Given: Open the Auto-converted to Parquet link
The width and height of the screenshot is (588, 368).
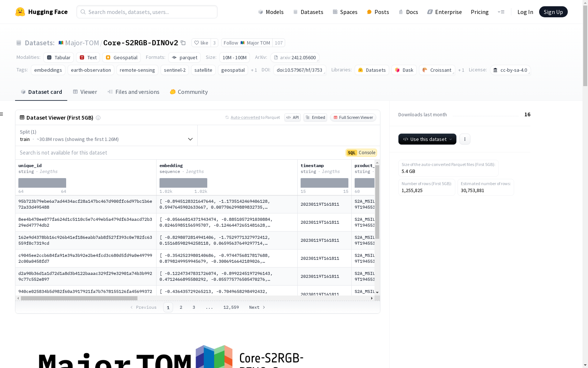Looking at the screenshot, I should pyautogui.click(x=252, y=117).
